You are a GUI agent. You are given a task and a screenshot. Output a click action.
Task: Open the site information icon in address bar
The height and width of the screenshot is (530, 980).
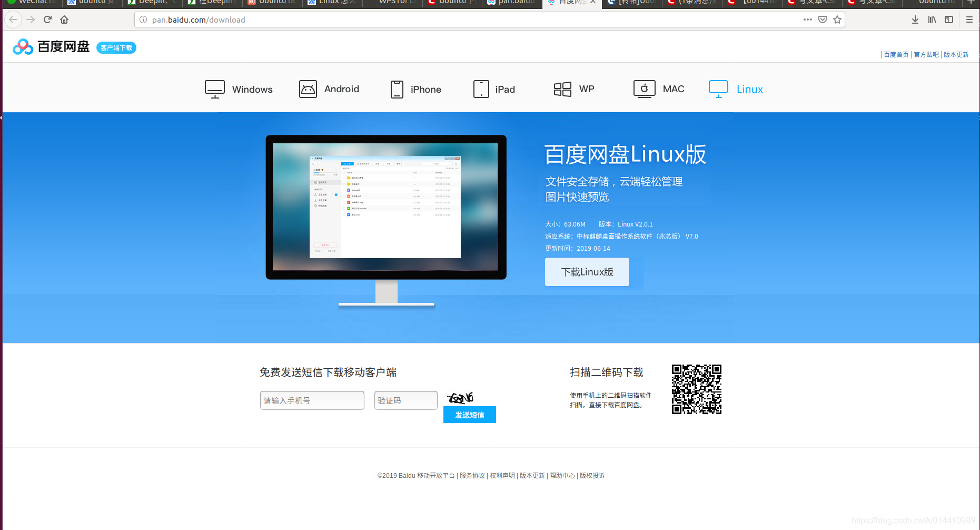click(x=143, y=20)
